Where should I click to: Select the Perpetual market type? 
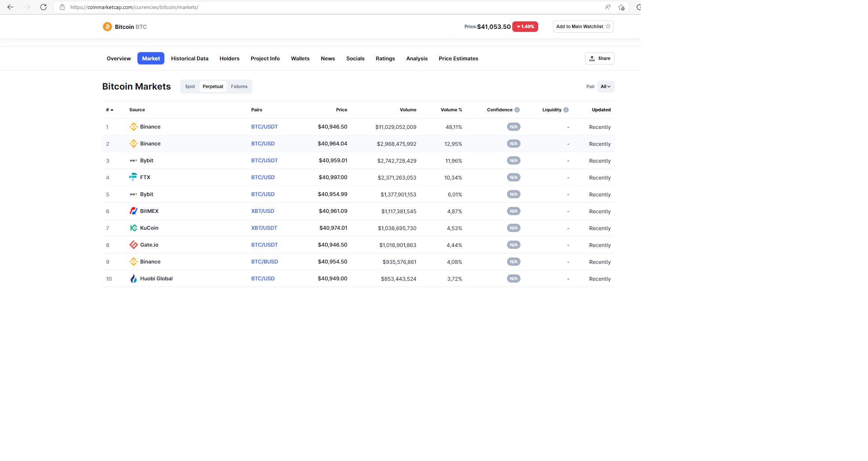click(213, 87)
